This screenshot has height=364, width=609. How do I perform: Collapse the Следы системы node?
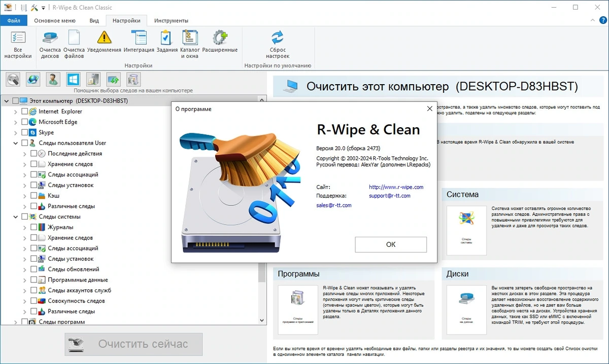coord(16,217)
